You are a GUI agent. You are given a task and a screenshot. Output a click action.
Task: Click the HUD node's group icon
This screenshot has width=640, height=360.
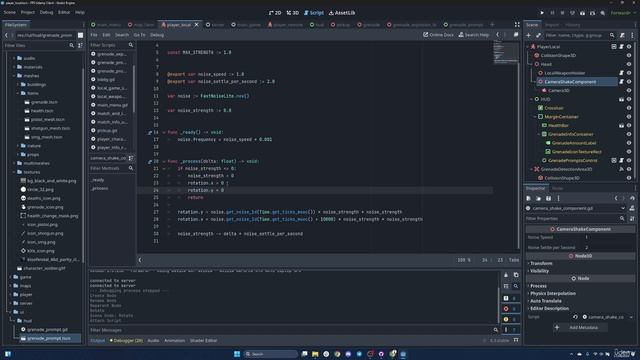point(621,99)
